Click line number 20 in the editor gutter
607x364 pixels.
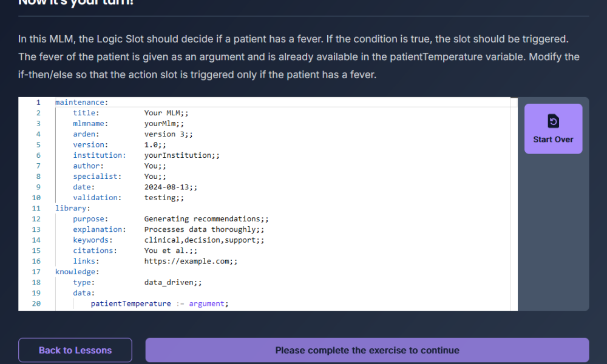click(x=36, y=303)
